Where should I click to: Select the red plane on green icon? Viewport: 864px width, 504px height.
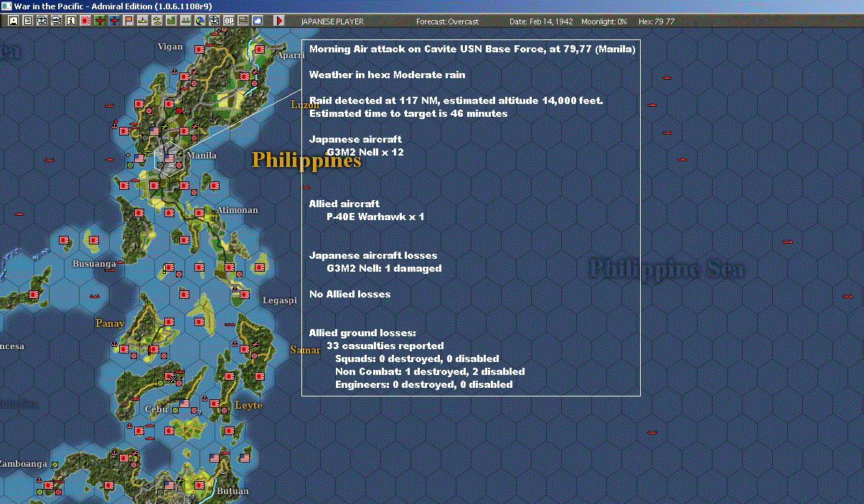[99, 21]
